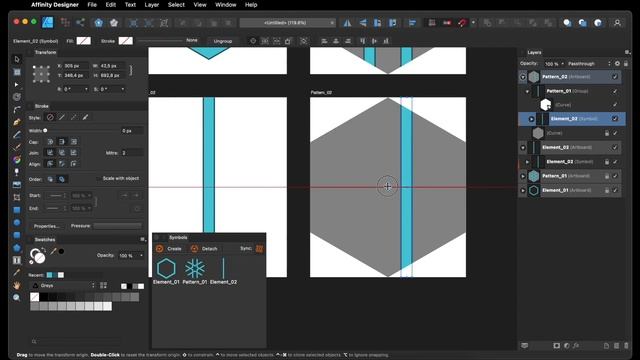This screenshot has height=360, width=640.
Task: Choose the solid line stroke style icon
Action: 62,118
